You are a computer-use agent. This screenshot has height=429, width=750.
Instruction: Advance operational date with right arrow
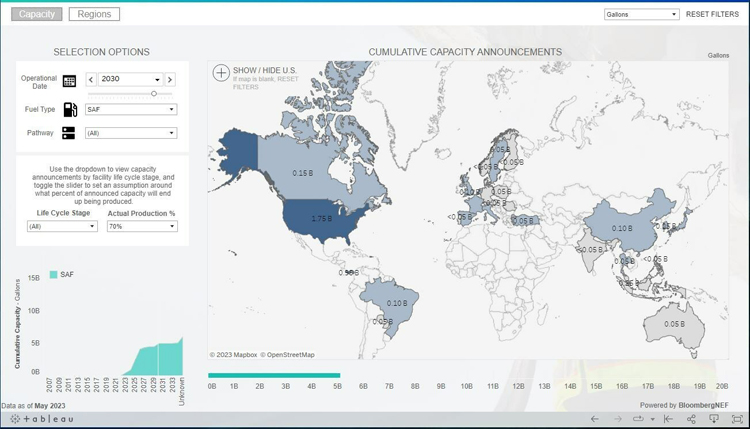170,80
